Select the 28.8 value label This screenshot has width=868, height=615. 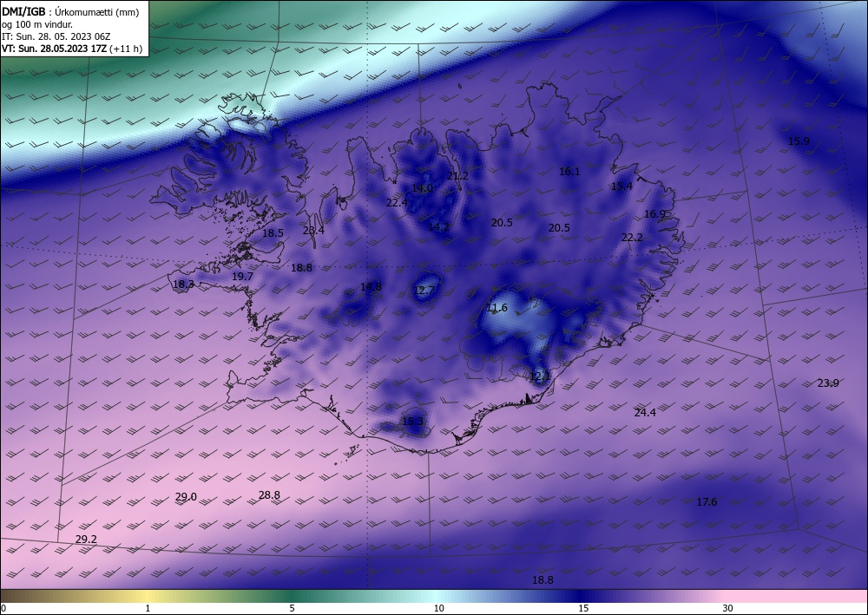269,495
